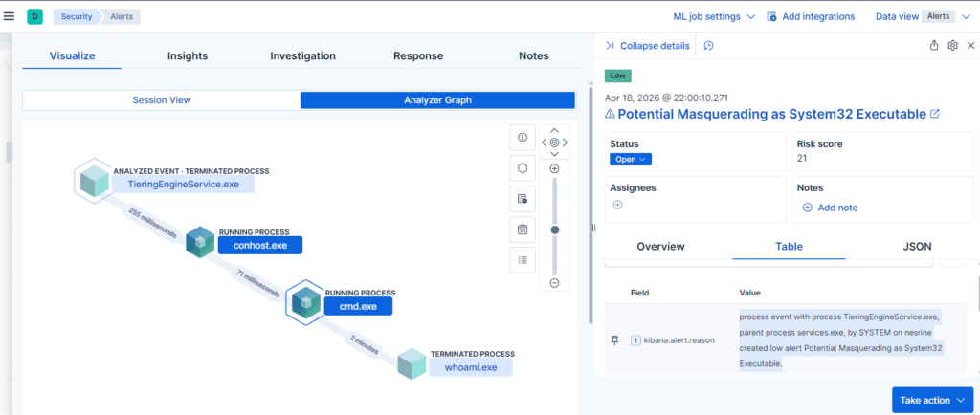Switch to Session View
The height and width of the screenshot is (415, 980).
click(x=161, y=99)
